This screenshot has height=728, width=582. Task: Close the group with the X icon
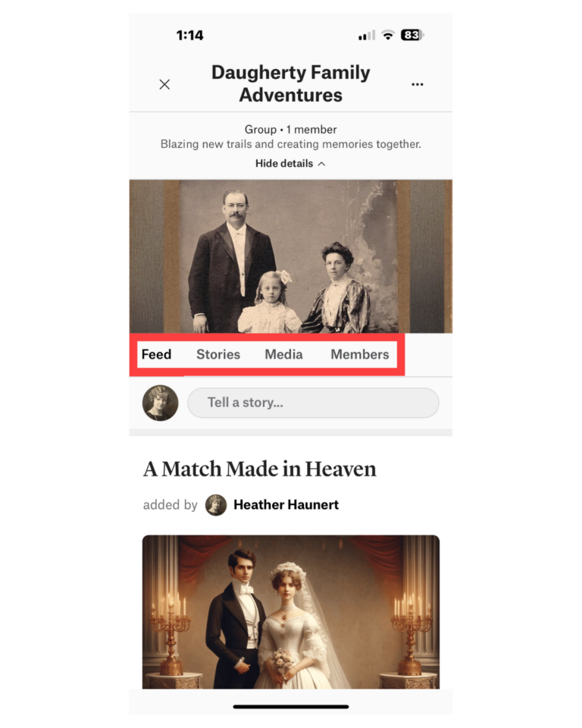pos(164,84)
